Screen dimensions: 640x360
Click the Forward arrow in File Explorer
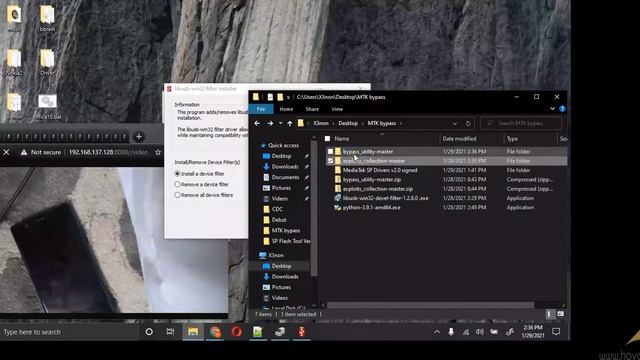pyautogui.click(x=270, y=123)
